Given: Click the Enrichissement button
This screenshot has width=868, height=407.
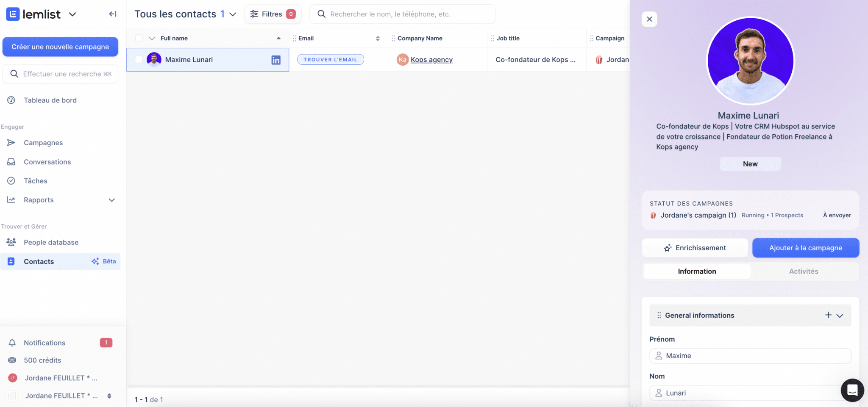Looking at the screenshot, I should [x=695, y=248].
